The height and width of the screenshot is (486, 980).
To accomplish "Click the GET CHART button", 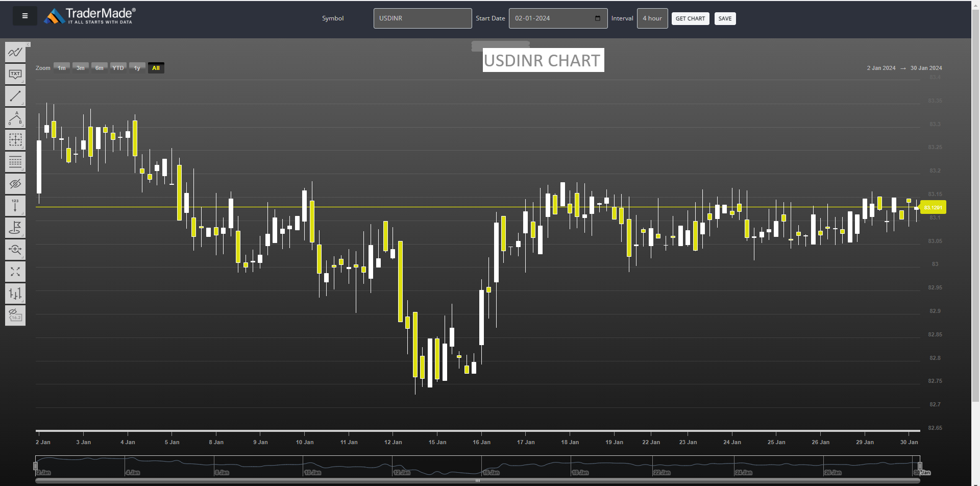I will (690, 19).
